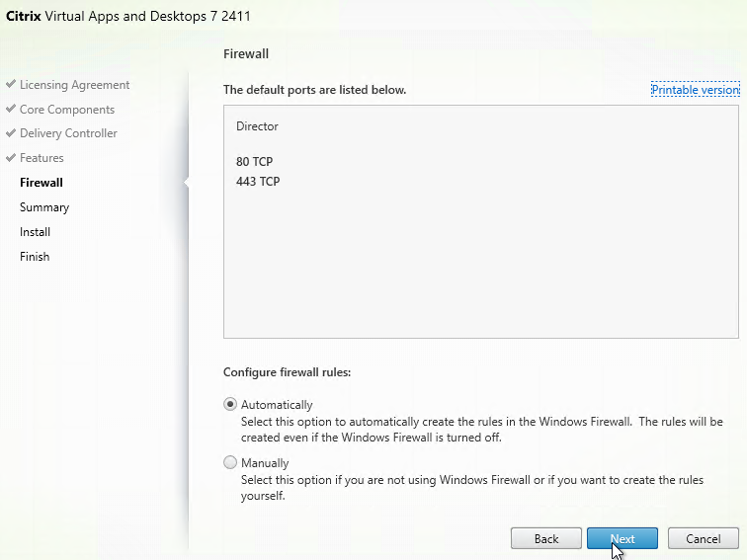Image resolution: width=747 pixels, height=560 pixels.
Task: Select the Install step in sidebar
Action: click(x=35, y=232)
